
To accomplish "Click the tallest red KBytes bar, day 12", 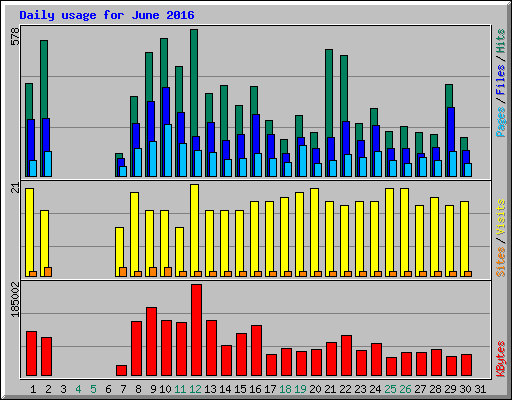I will coord(196,330).
